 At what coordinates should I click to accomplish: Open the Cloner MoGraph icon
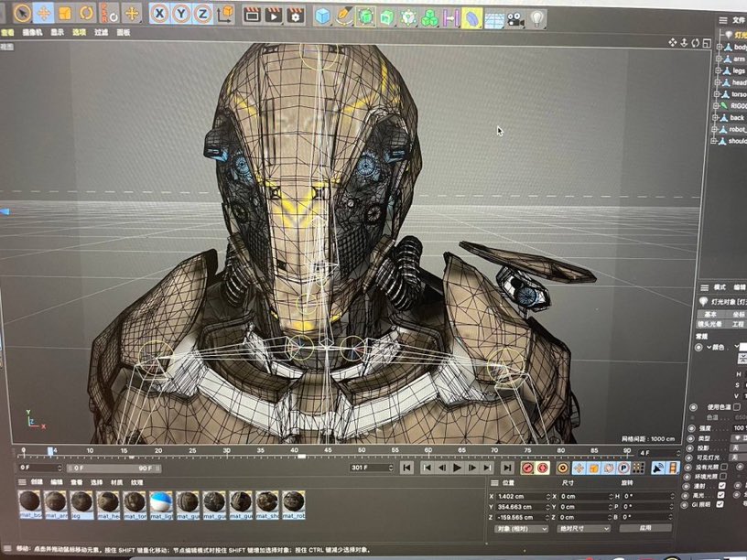tap(408, 18)
